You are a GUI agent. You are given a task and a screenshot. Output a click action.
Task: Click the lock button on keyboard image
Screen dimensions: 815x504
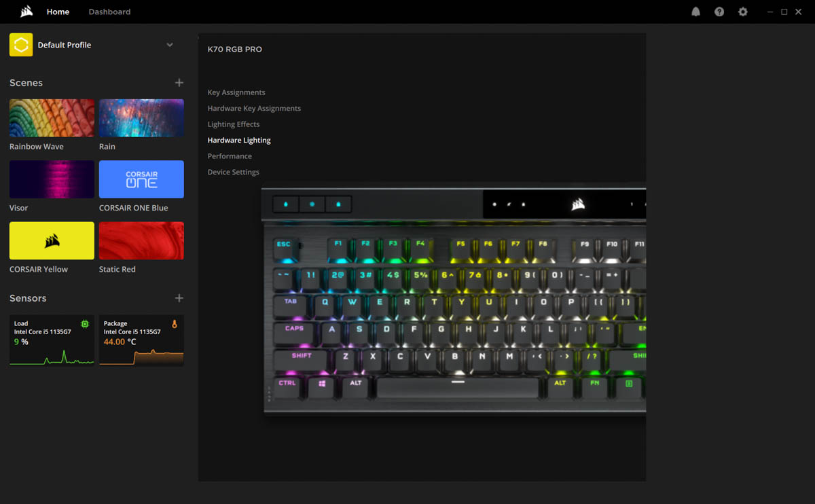click(x=338, y=204)
